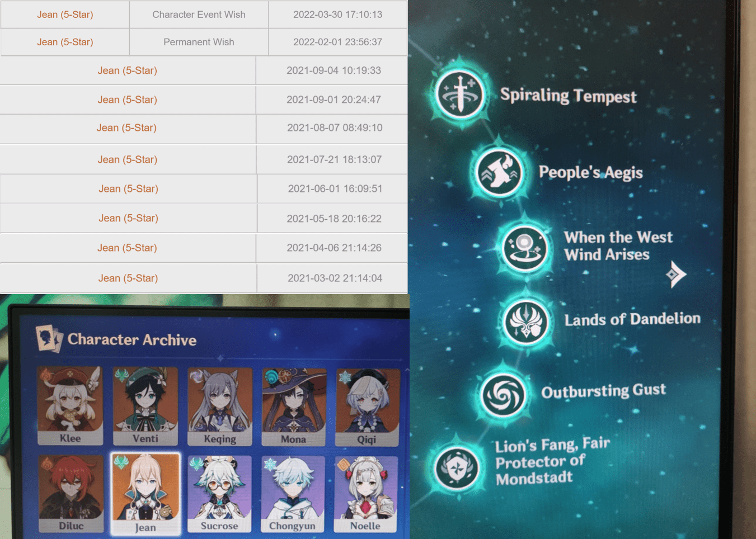Select the Chongyun portrait
The height and width of the screenshot is (539, 756).
tap(292, 494)
